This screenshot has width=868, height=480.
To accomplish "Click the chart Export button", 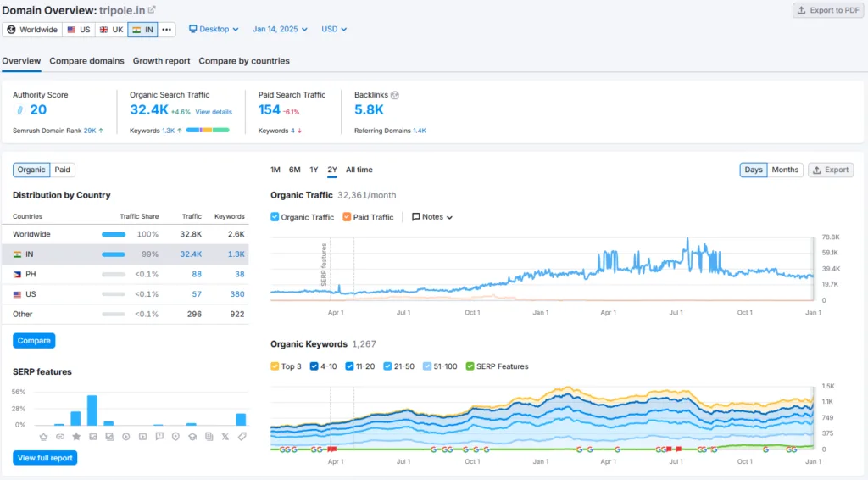I will [x=831, y=170].
